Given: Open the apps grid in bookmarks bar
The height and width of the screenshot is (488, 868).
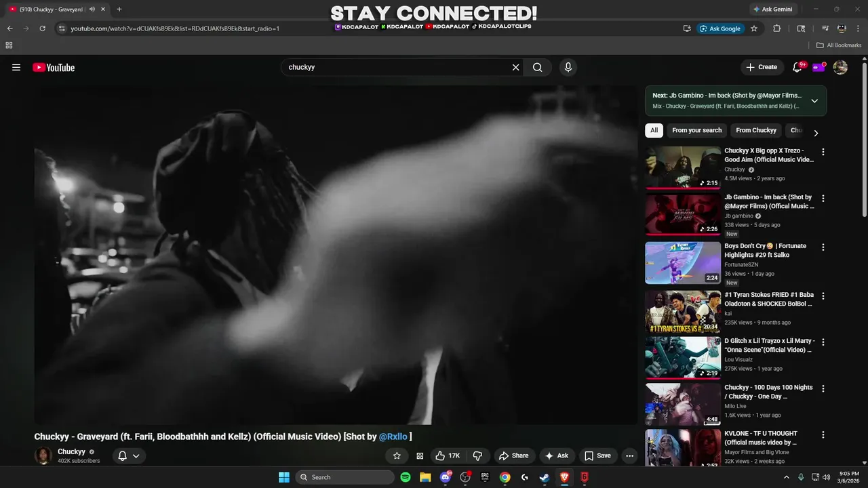Looking at the screenshot, I should pos(9,45).
